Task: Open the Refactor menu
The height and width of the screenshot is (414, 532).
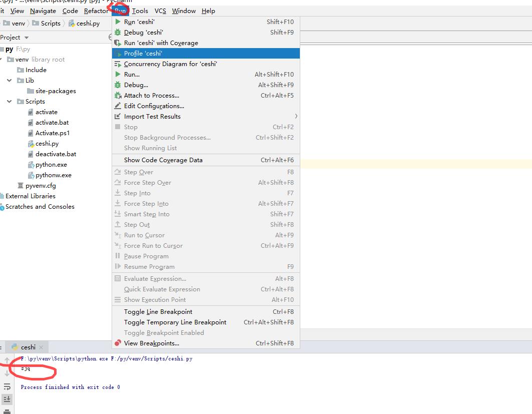Action: click(96, 11)
